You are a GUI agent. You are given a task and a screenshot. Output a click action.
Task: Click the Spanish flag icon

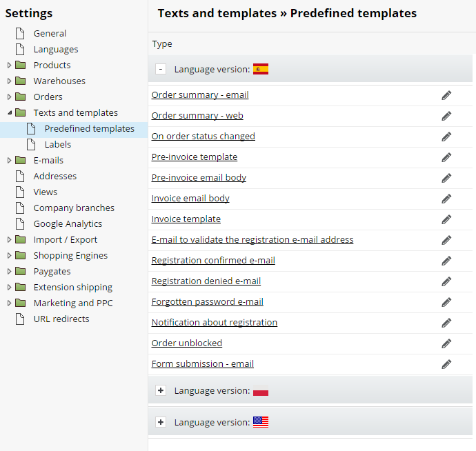(x=261, y=69)
